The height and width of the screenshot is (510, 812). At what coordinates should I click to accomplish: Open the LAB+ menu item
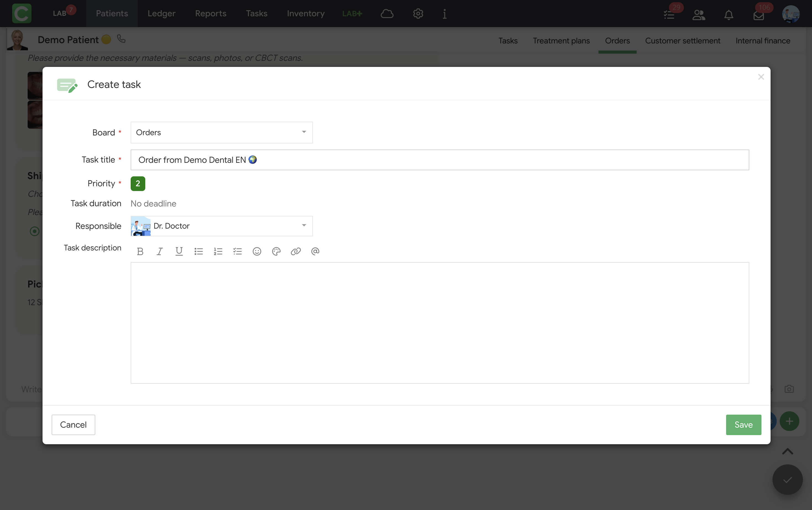352,14
